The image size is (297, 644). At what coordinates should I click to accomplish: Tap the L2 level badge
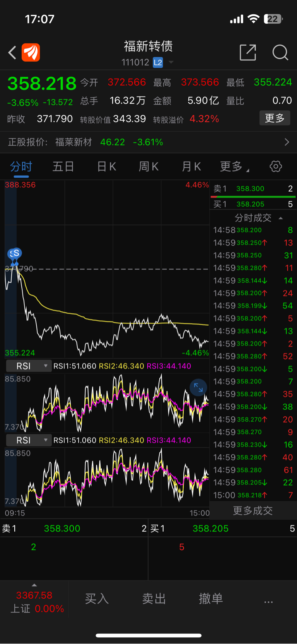(x=158, y=62)
